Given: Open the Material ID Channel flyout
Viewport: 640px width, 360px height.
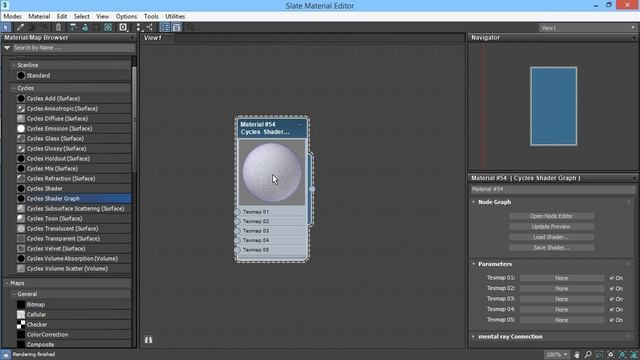Looking at the screenshot, I should 123,27.
